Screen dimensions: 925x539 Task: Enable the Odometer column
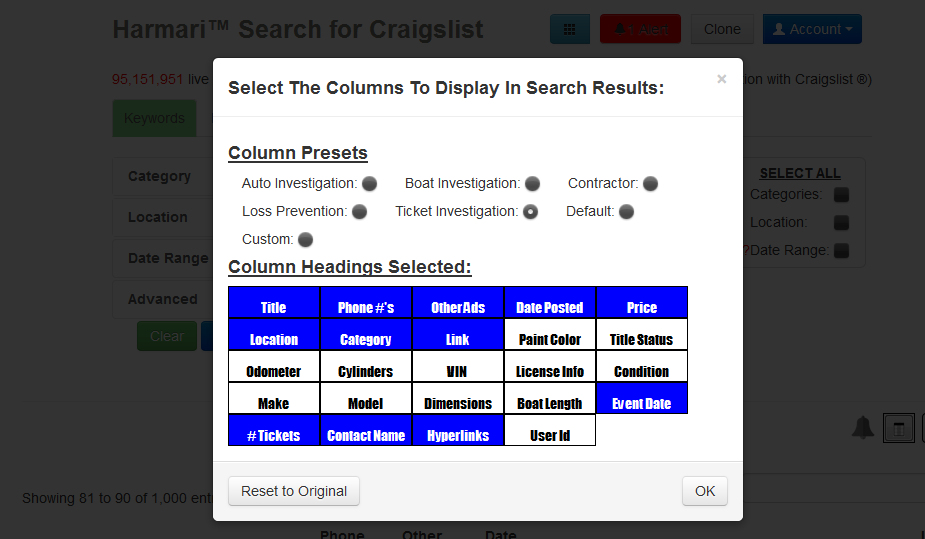tap(274, 366)
